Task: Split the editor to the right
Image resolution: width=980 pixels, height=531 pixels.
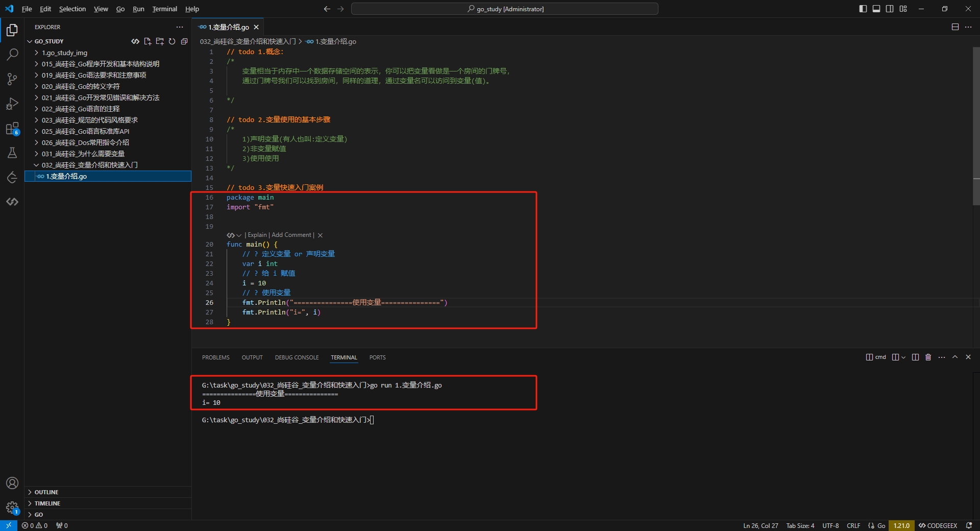Action: point(955,27)
